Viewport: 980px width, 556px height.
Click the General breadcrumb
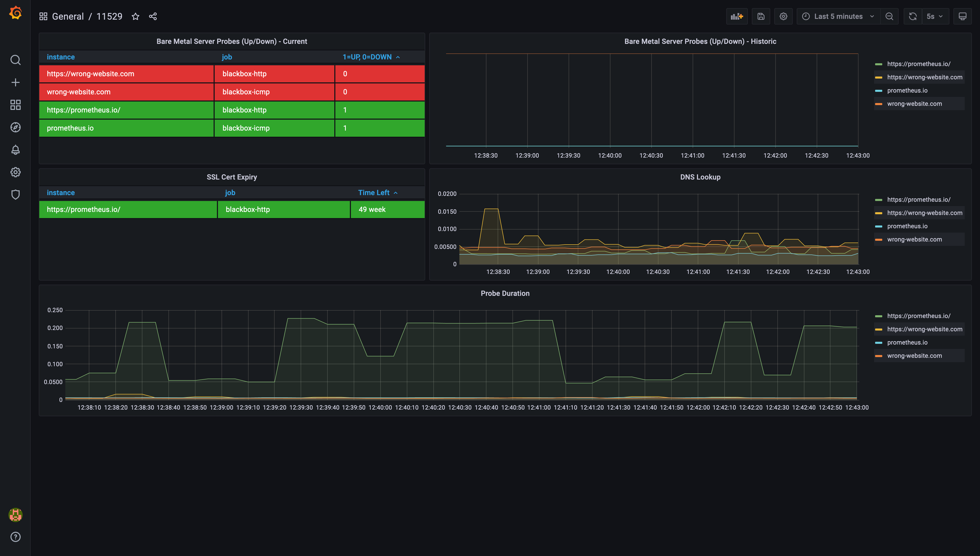[68, 16]
